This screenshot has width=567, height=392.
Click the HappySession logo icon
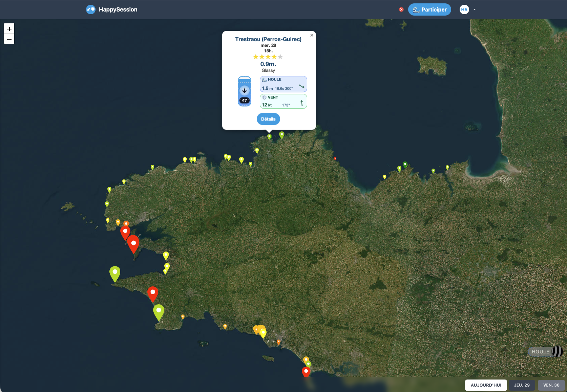[91, 9]
